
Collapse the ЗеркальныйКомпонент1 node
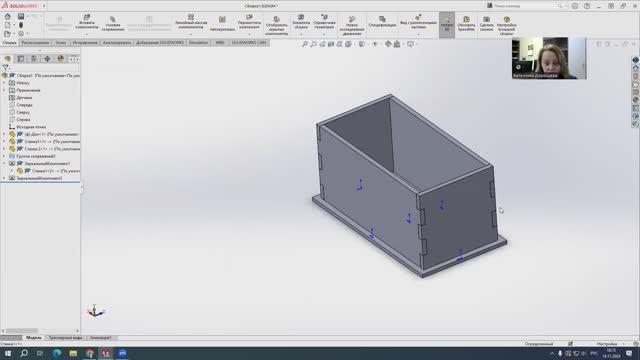click(4, 164)
